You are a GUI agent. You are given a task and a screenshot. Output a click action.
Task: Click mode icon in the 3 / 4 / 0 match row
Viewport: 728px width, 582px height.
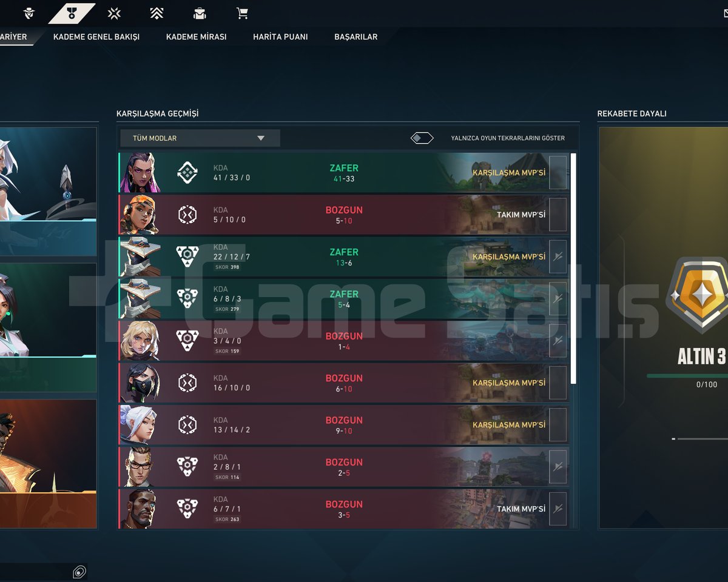[187, 341]
